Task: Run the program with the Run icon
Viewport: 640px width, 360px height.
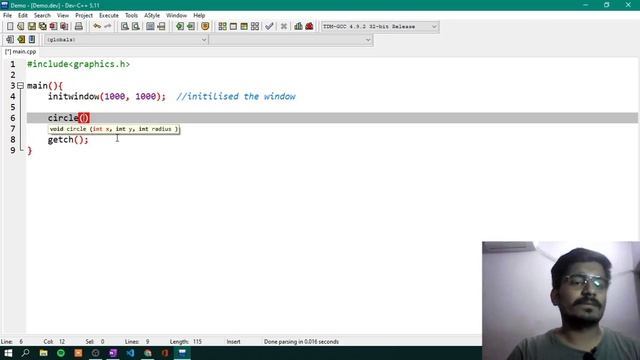Action: pos(233,27)
